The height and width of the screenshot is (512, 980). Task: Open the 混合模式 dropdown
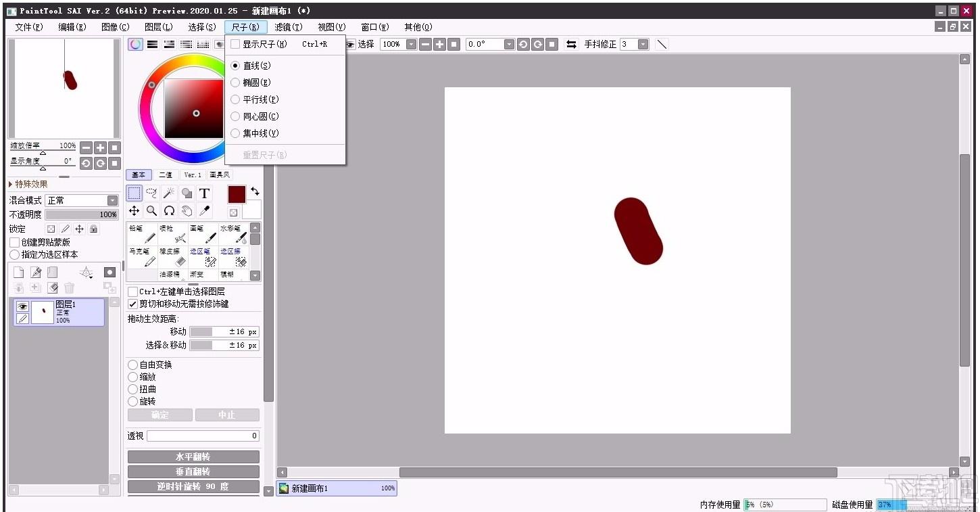[x=112, y=200]
